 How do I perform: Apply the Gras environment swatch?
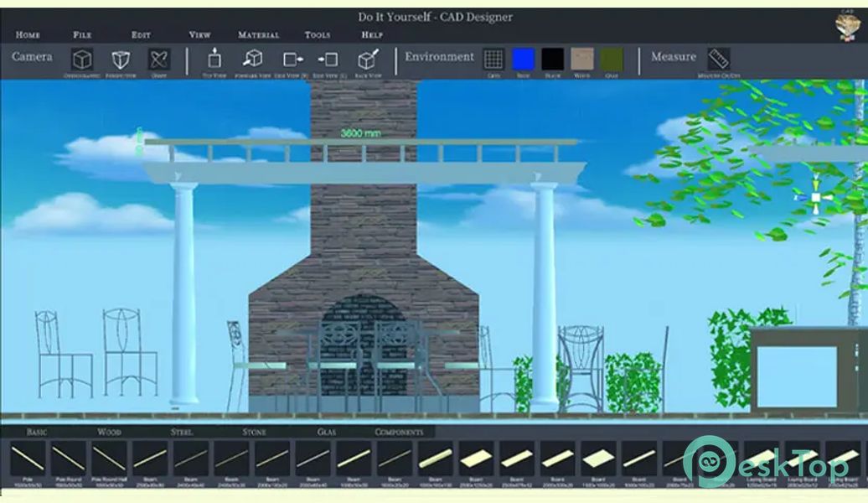point(612,59)
